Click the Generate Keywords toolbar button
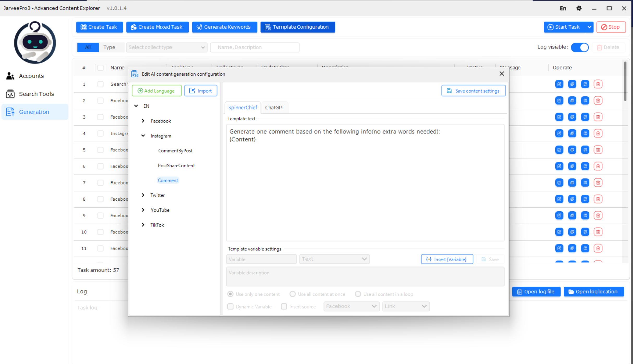This screenshot has width=633, height=364. tap(224, 27)
